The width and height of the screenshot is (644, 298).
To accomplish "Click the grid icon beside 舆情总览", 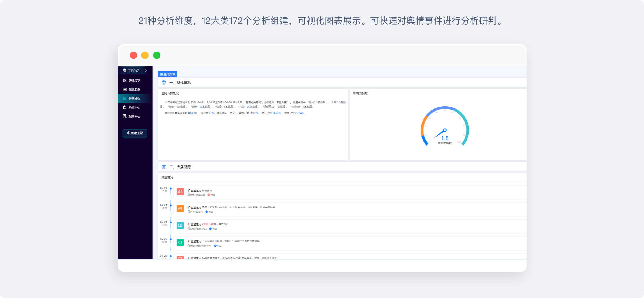I will tap(125, 80).
